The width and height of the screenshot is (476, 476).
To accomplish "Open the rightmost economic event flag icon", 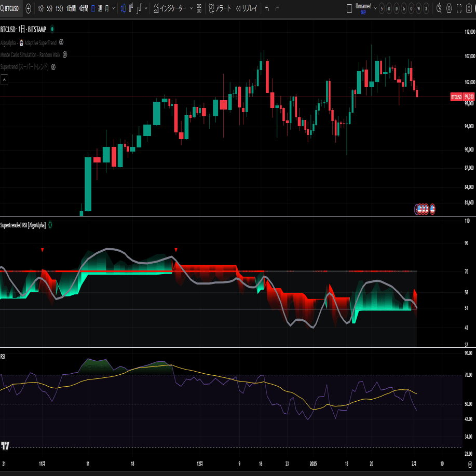I will coord(432,209).
